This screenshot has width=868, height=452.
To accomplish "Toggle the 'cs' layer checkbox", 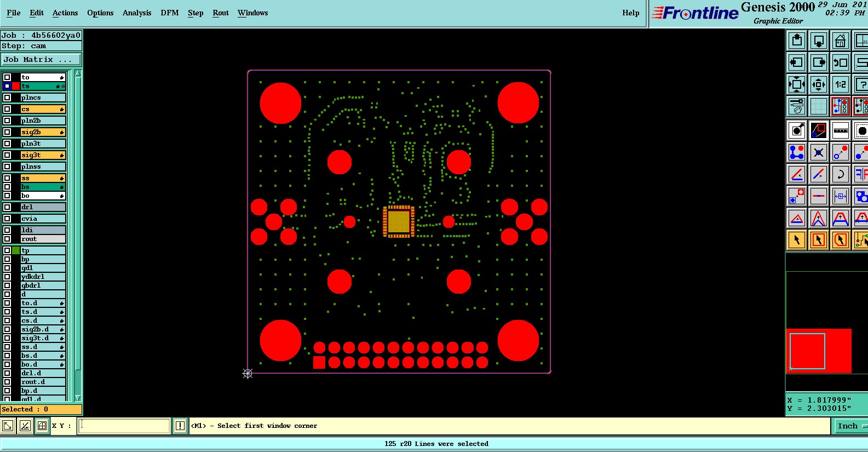I will pos(7,109).
